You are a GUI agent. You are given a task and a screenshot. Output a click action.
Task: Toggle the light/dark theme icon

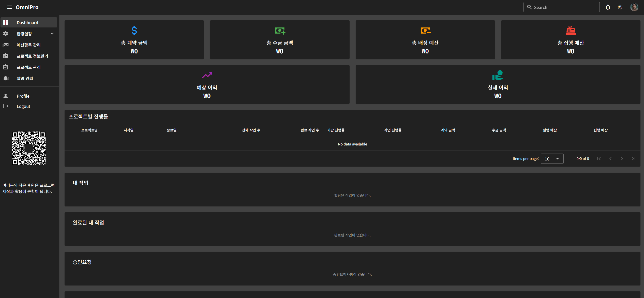click(x=620, y=7)
